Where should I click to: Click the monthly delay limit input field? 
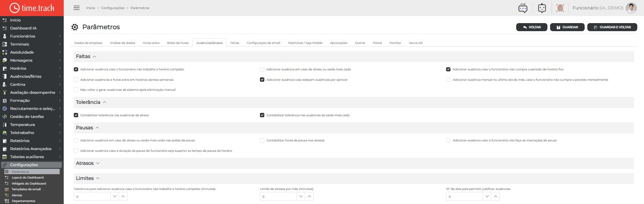tap(278, 196)
